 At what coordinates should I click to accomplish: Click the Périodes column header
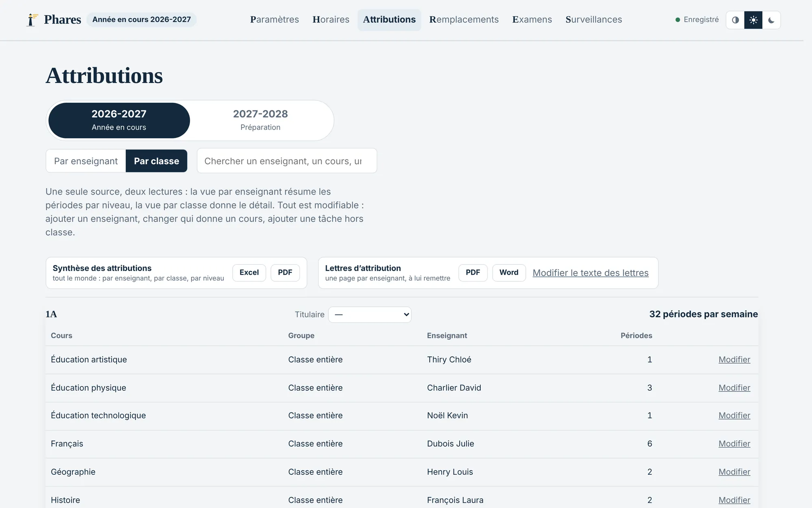tap(636, 336)
